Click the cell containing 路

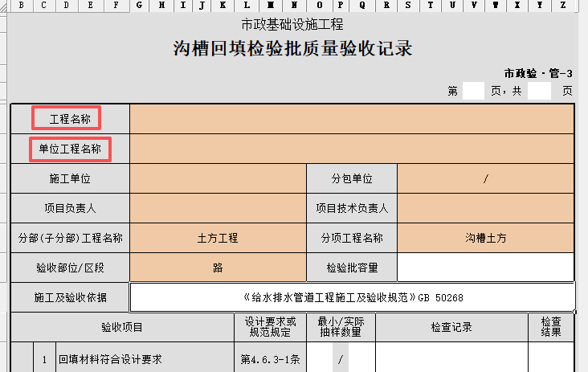tap(218, 268)
